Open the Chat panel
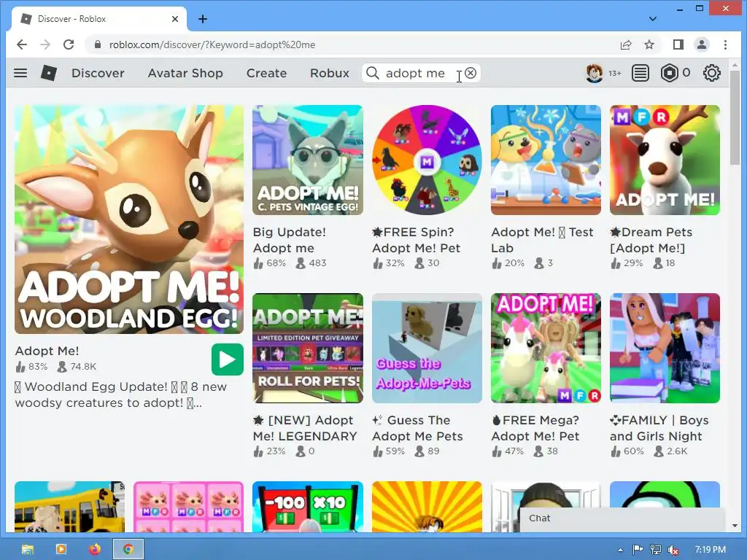The width and height of the screenshot is (747, 560). coord(622,518)
